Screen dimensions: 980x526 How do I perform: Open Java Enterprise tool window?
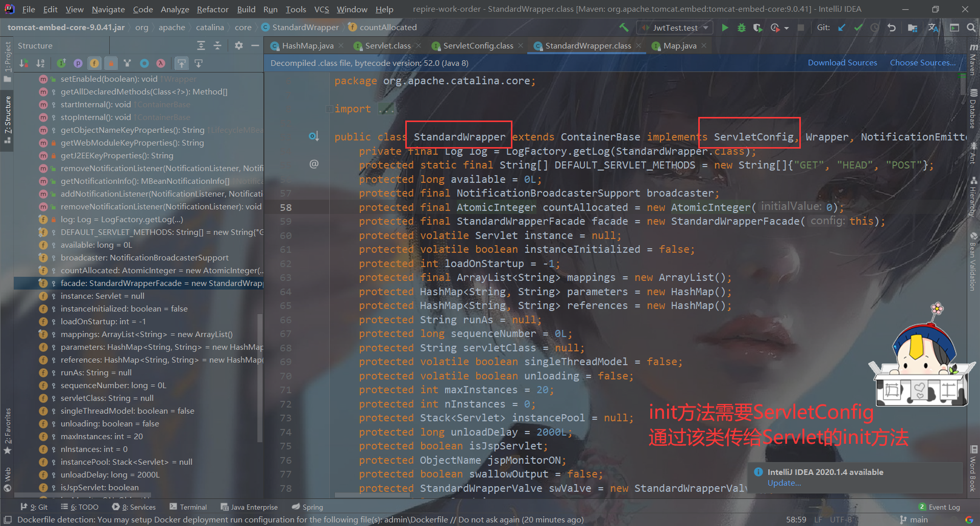(x=249, y=507)
